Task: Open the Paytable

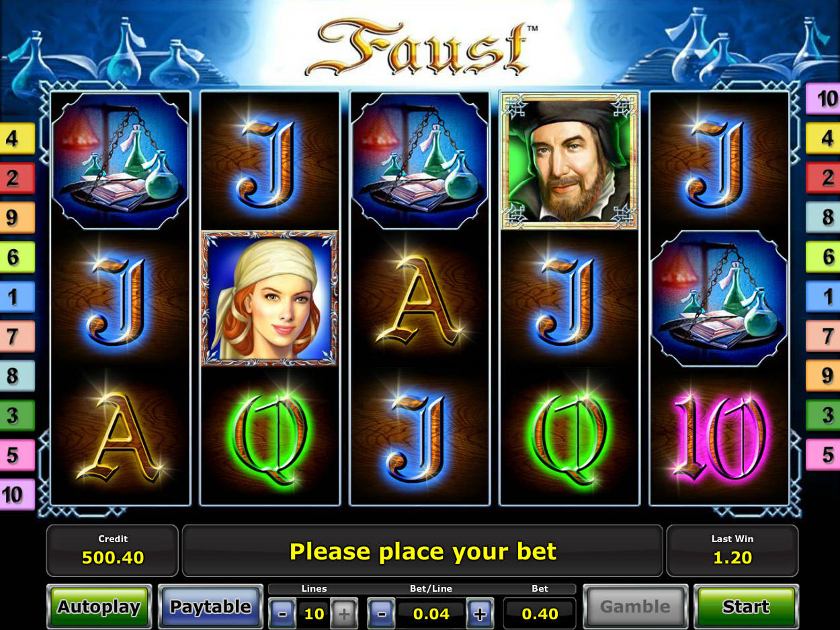Action: pos(210,607)
